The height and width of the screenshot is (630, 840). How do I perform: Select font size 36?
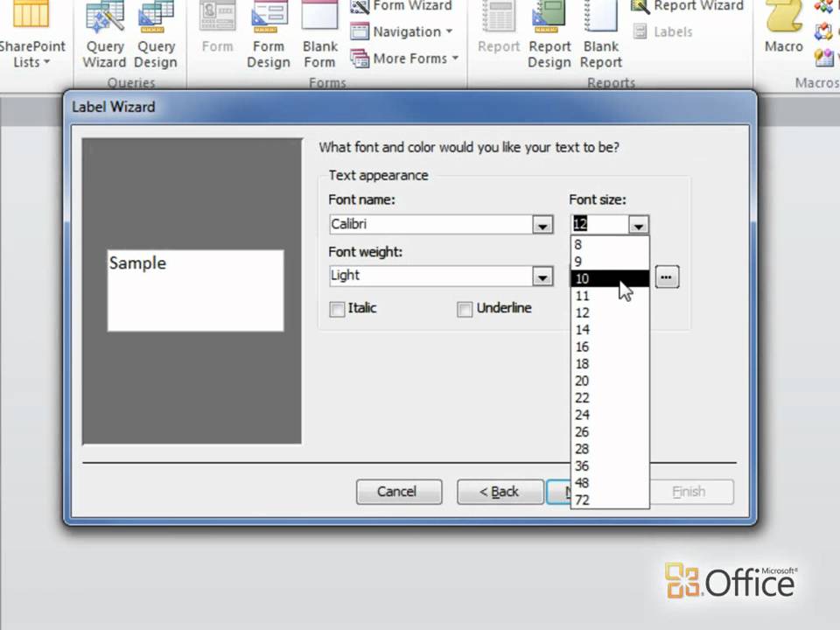pyautogui.click(x=610, y=466)
